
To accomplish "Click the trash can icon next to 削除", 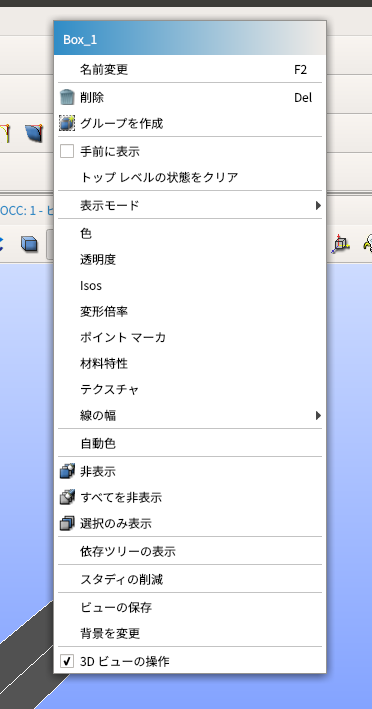I will point(67,97).
